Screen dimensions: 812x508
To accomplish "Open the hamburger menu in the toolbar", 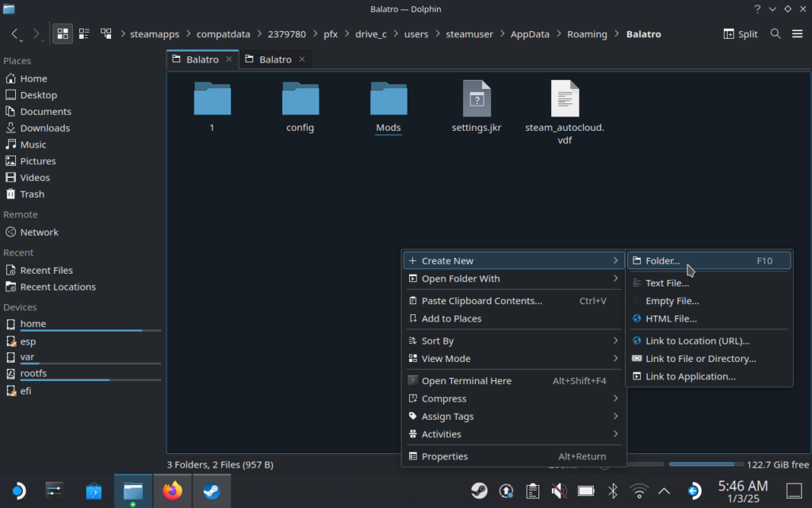I will coord(797,34).
